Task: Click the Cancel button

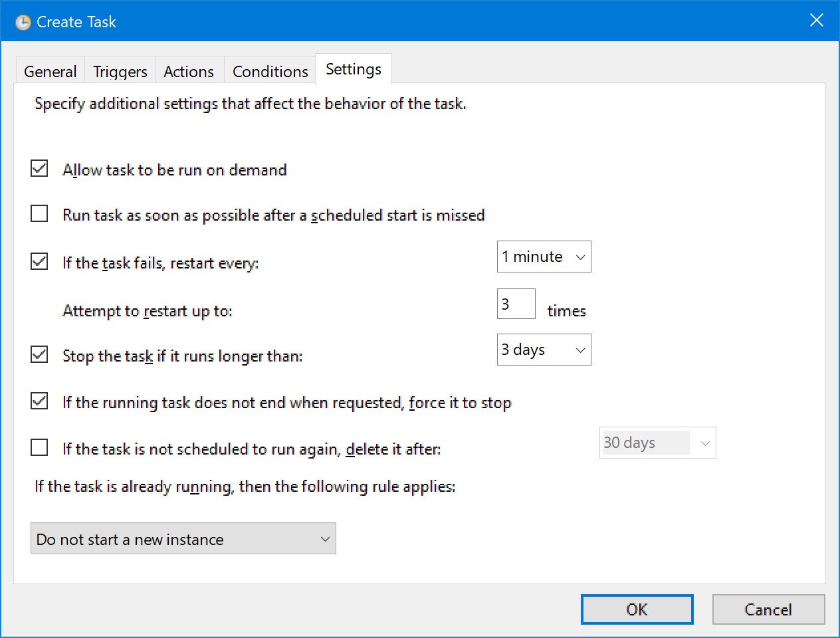Action: coord(768,609)
